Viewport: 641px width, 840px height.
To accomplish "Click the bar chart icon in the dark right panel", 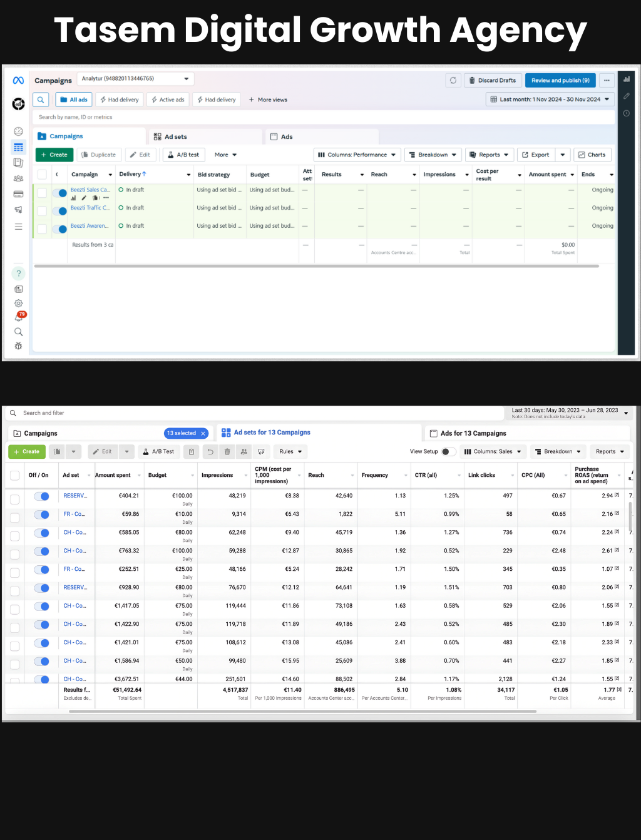I will (627, 79).
